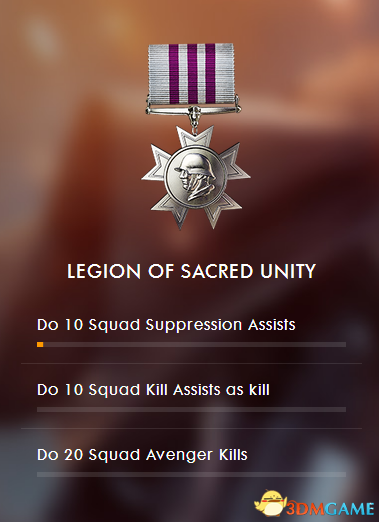Screen dimensions: 379x522
Task: Click the divider line below Kill Assists
Action: pyautogui.click(x=191, y=428)
